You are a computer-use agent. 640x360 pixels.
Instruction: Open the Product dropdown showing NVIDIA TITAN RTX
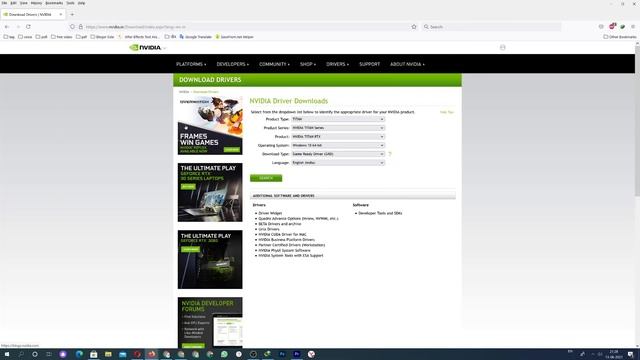click(x=338, y=137)
